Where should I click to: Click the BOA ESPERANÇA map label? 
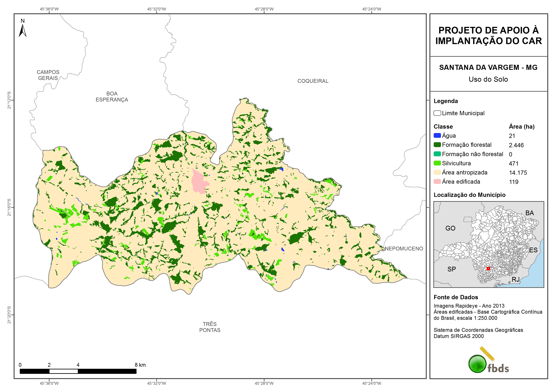click(112, 97)
